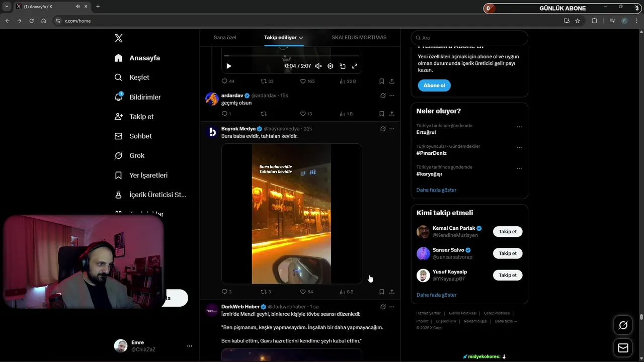Play the video in top post

pyautogui.click(x=229, y=66)
